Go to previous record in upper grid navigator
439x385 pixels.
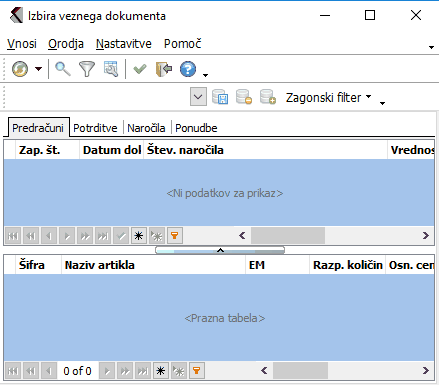point(49,236)
